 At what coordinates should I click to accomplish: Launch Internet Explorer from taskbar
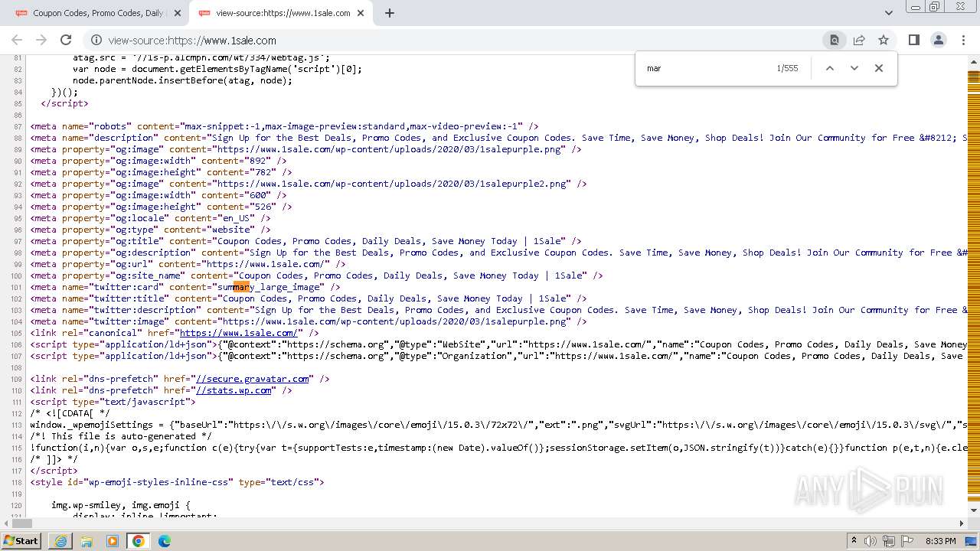[60, 541]
